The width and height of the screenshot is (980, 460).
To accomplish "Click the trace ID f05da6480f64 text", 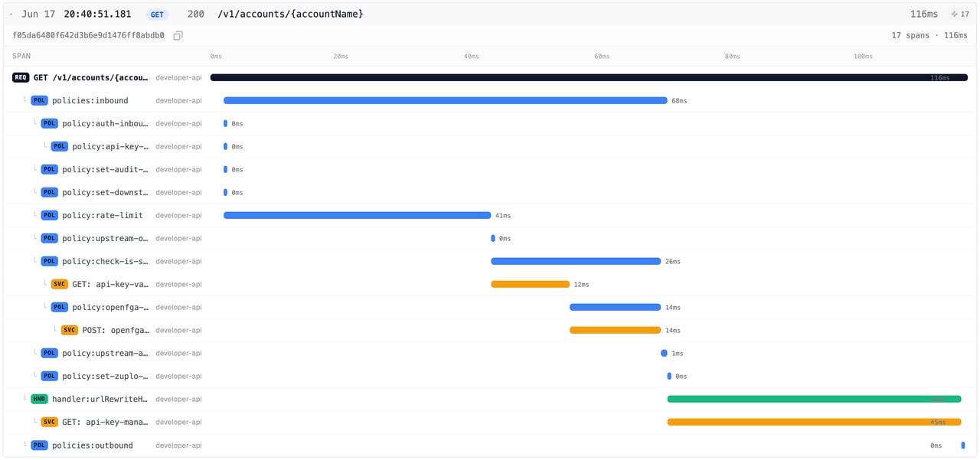I will coord(88,35).
